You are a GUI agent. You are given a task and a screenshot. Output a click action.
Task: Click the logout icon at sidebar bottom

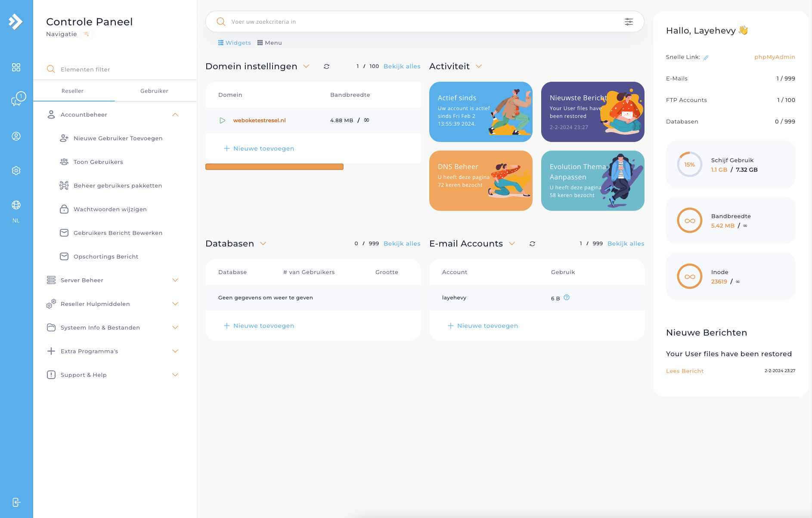coord(16,502)
